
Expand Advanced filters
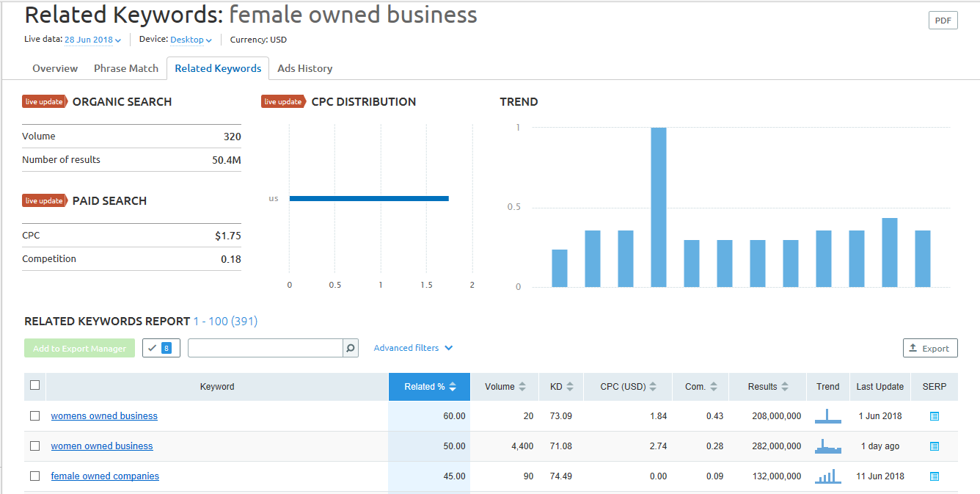[413, 348]
